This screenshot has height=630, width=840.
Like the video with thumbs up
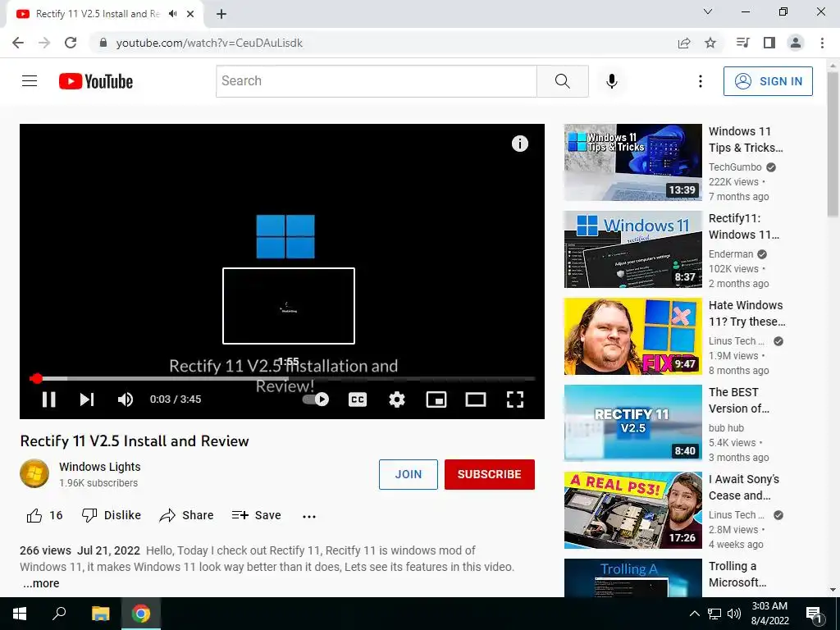(44, 515)
